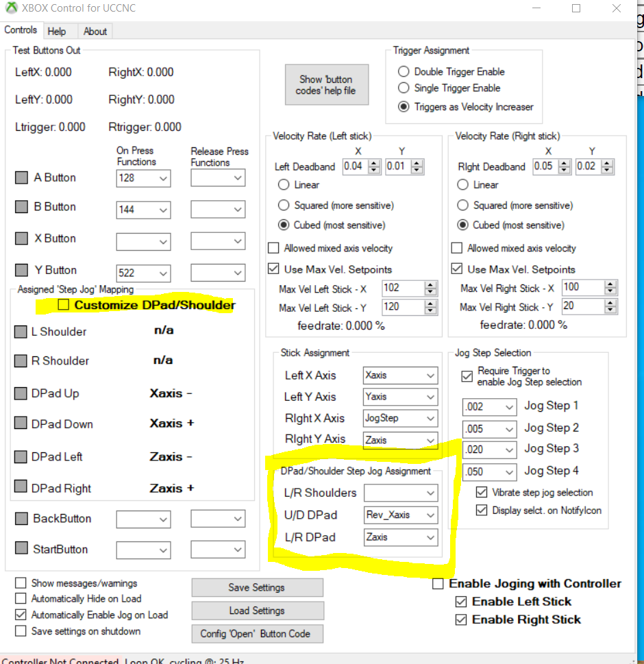Click the B Button test indicator square
Screen dimensions: 644x664
(22, 207)
